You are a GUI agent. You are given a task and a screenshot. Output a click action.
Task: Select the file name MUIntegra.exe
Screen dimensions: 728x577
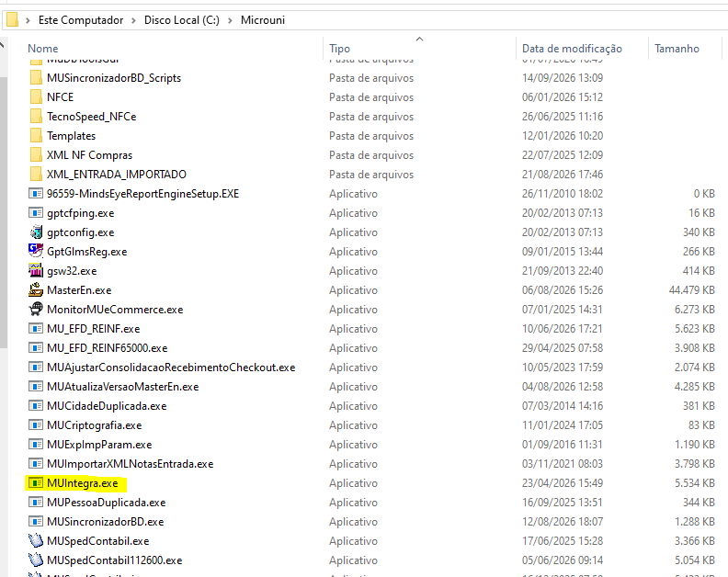pos(83,483)
